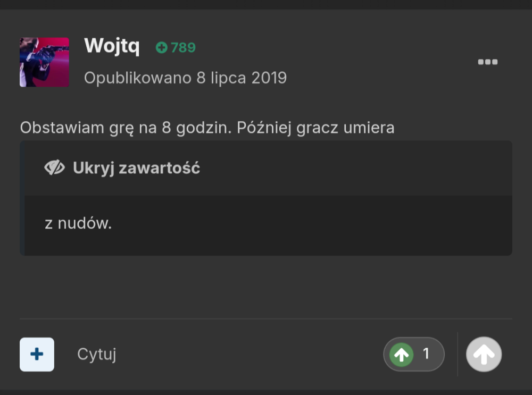The height and width of the screenshot is (395, 532).
Task: Open options via the three-dot icon
Action: click(488, 62)
